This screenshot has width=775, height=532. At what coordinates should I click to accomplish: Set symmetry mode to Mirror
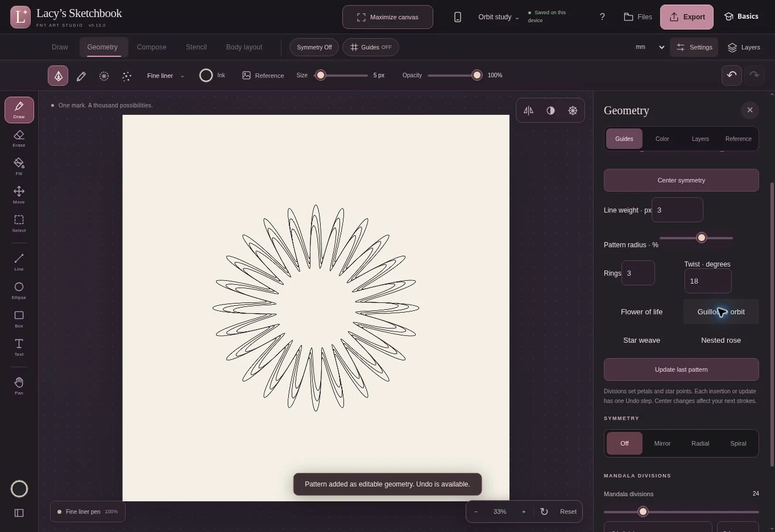pos(662,443)
